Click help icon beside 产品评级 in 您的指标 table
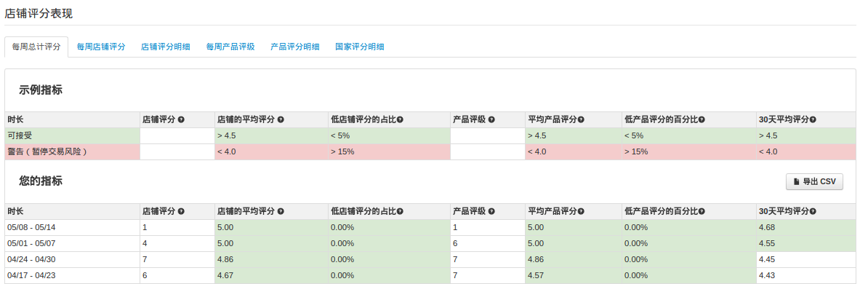 click(491, 211)
